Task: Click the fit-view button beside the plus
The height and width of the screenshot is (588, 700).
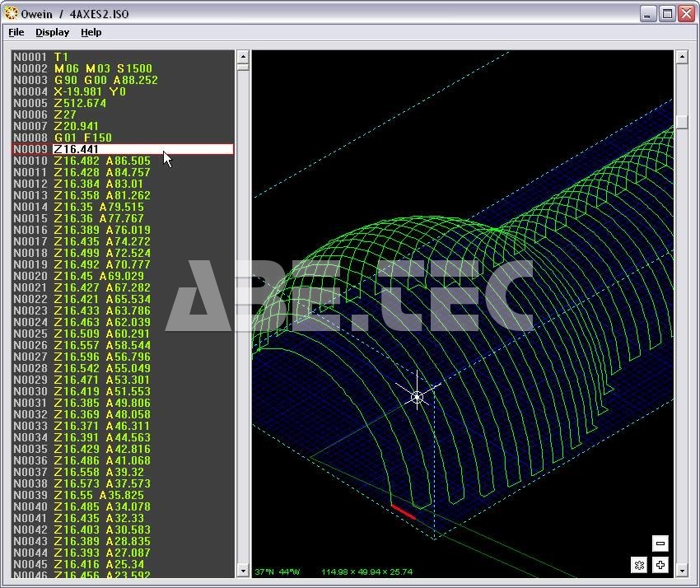Action: tap(639, 565)
